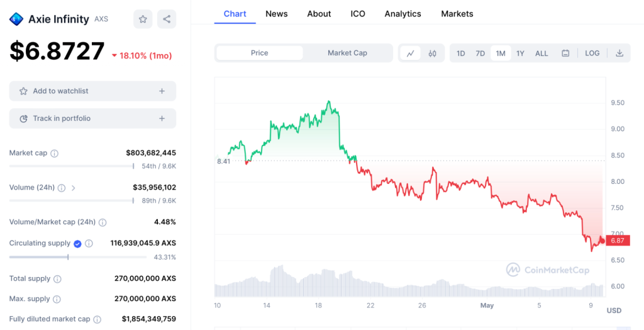
Task: Expand Add to watlist plus sign
Action: 162,91
